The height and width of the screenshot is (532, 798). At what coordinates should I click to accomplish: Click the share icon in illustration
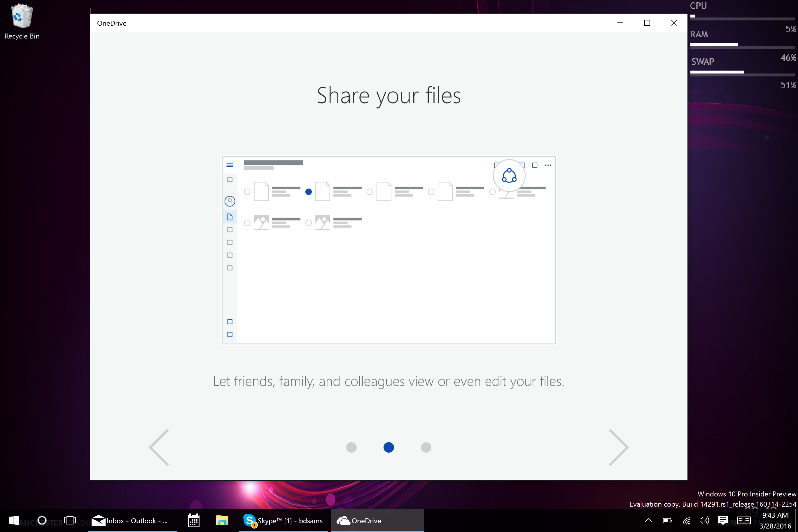[509, 175]
